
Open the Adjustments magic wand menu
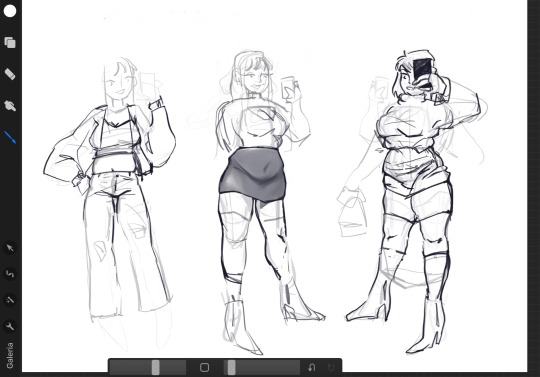10,300
